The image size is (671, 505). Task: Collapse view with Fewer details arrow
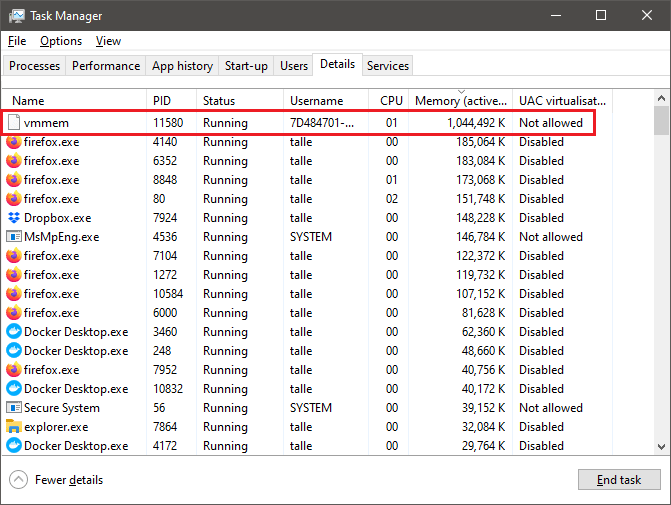(x=18, y=480)
